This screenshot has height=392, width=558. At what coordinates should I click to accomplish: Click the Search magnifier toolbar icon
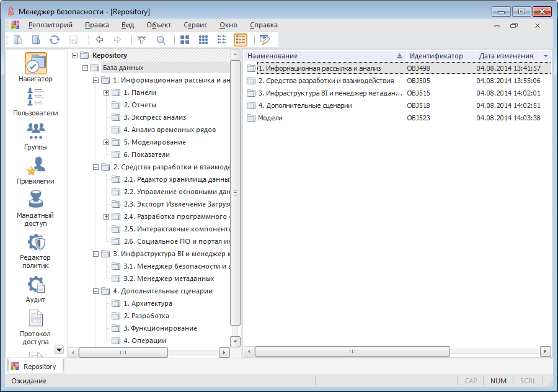click(x=161, y=40)
